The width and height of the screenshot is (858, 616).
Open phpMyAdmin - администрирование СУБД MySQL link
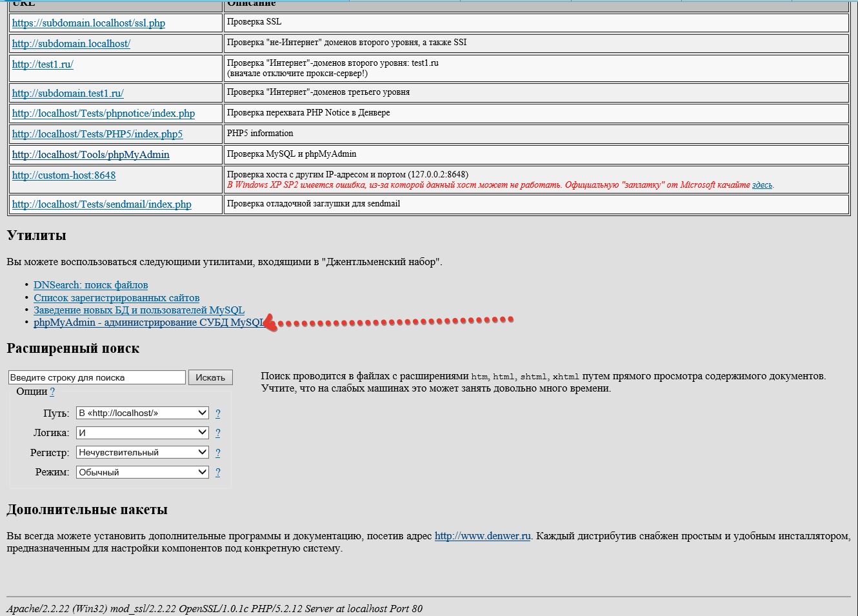coord(149,323)
